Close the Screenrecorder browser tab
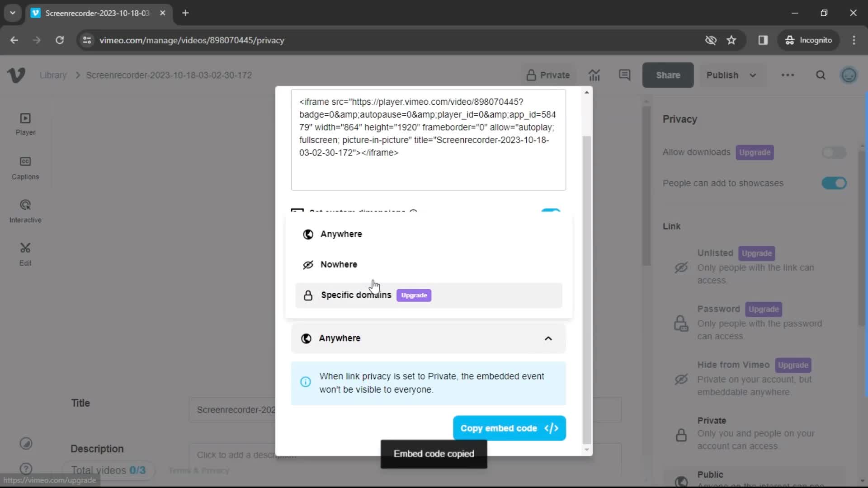Screen dimensions: 868x488 pyautogui.click(x=163, y=13)
